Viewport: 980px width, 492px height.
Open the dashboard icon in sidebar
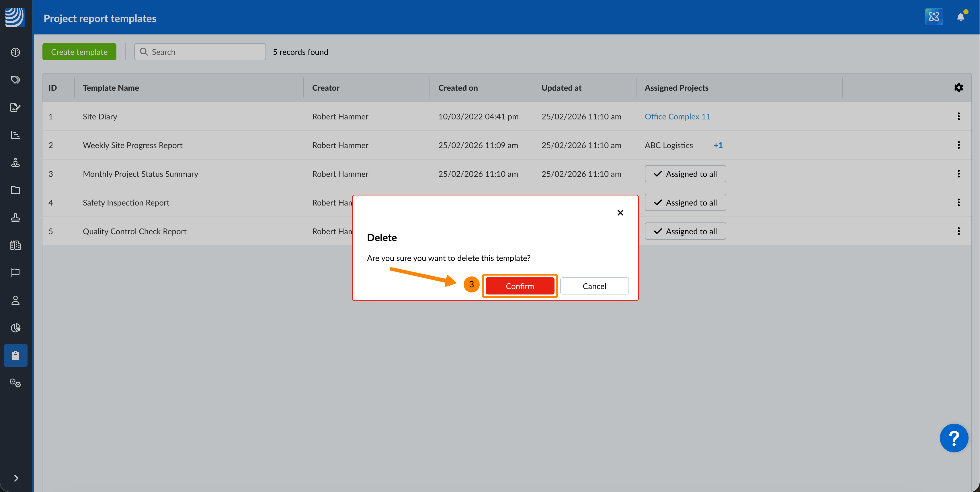tap(15, 52)
